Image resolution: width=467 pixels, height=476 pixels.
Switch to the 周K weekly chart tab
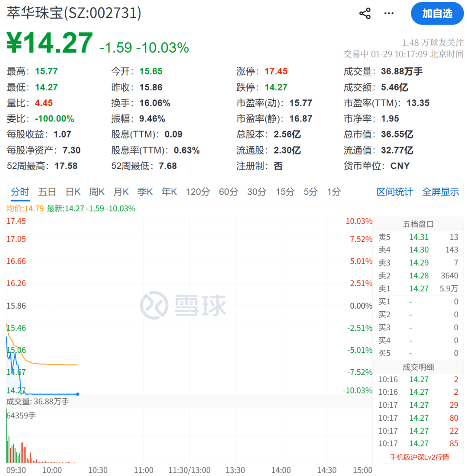(x=96, y=192)
